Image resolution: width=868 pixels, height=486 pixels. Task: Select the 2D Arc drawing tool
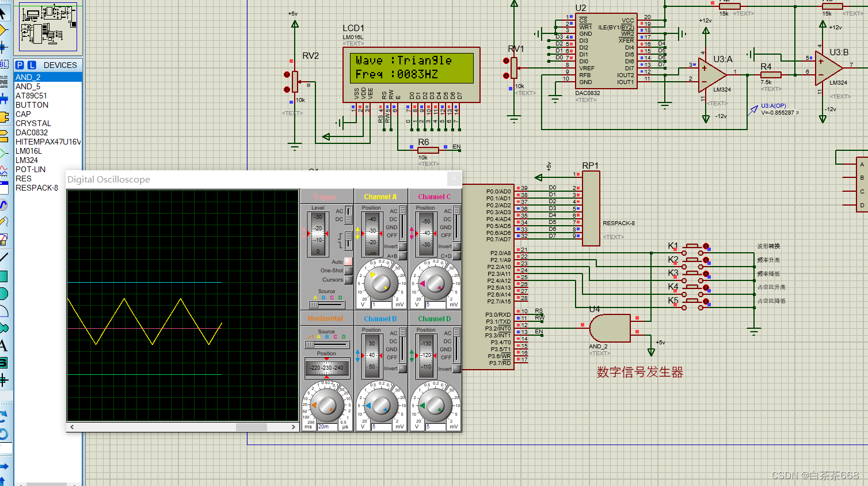coord(3,311)
